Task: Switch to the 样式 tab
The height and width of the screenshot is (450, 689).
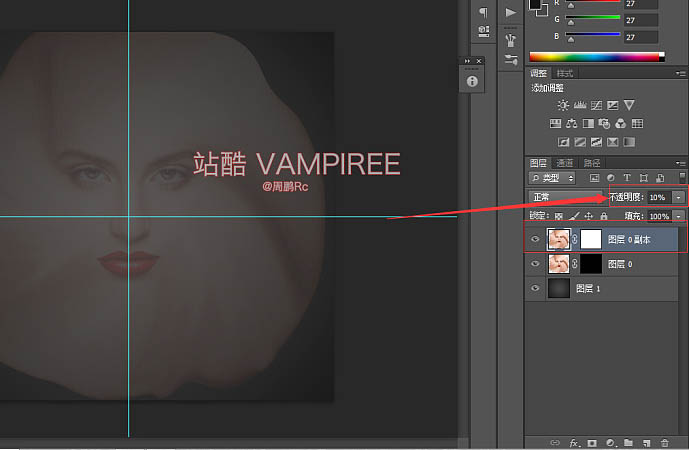Action: tap(565, 73)
